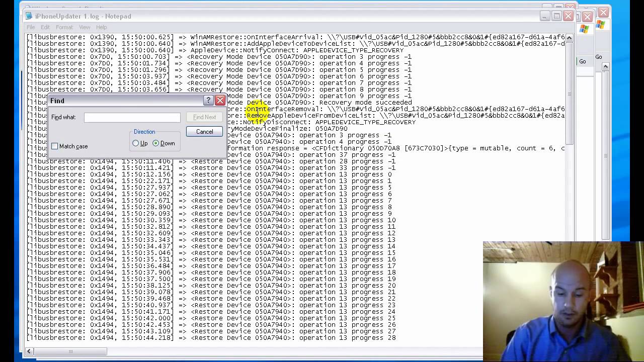Image resolution: width=644 pixels, height=362 pixels.
Task: Click the Go button in the middle background window
Action: click(583, 61)
